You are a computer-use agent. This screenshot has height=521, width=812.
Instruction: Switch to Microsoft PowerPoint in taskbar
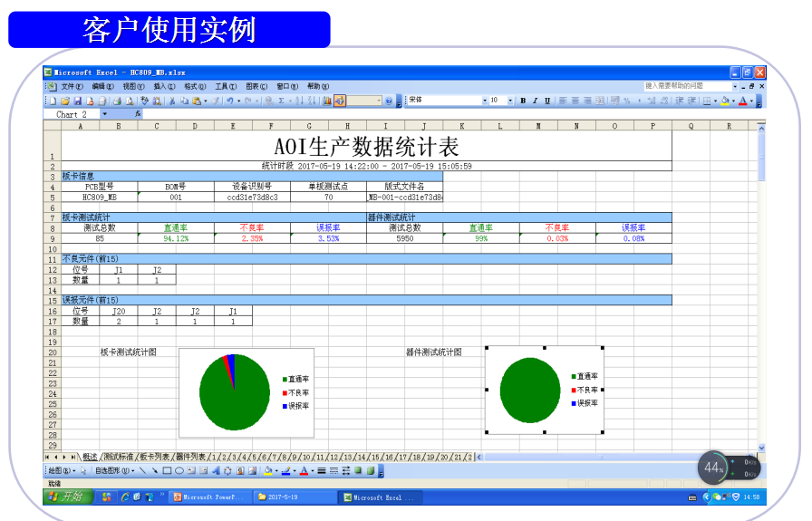(x=208, y=497)
